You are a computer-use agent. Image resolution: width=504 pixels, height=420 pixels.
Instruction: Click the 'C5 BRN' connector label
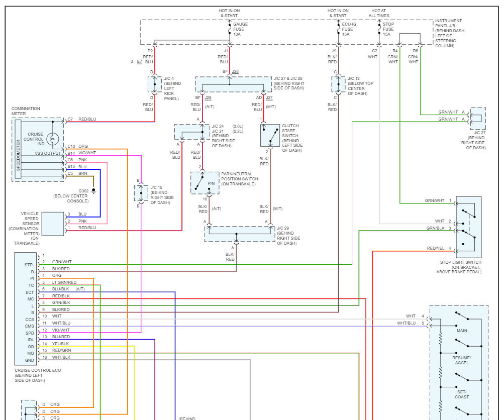pyautogui.click(x=77, y=173)
